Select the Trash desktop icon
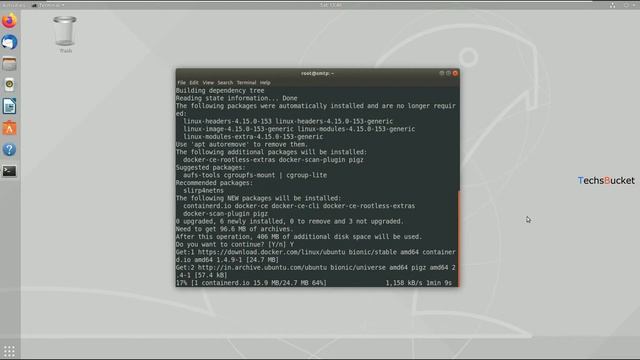 (x=65, y=35)
